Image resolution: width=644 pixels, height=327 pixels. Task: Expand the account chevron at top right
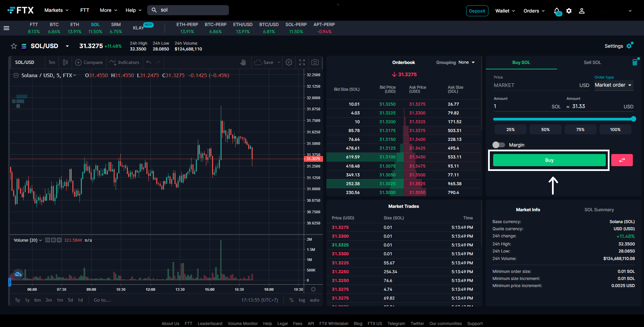coord(630,11)
